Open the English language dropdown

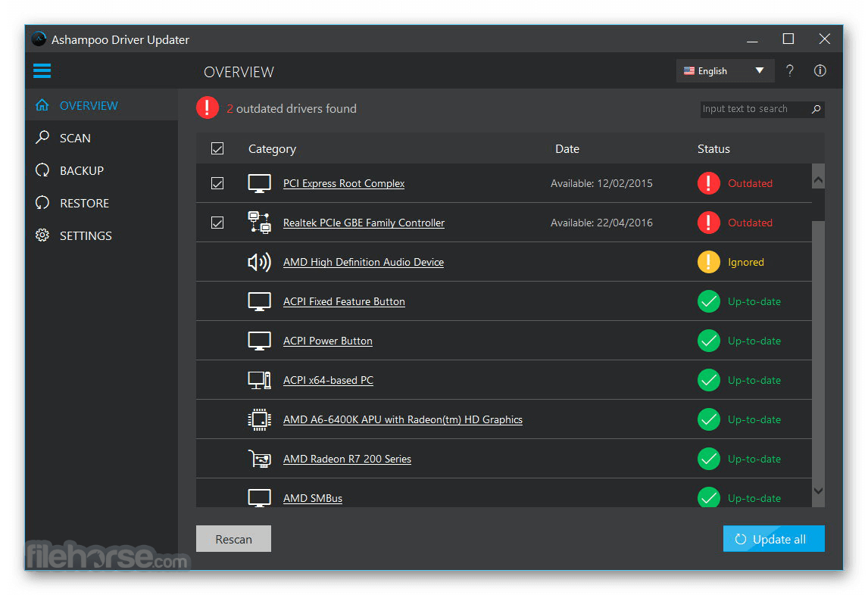click(725, 71)
